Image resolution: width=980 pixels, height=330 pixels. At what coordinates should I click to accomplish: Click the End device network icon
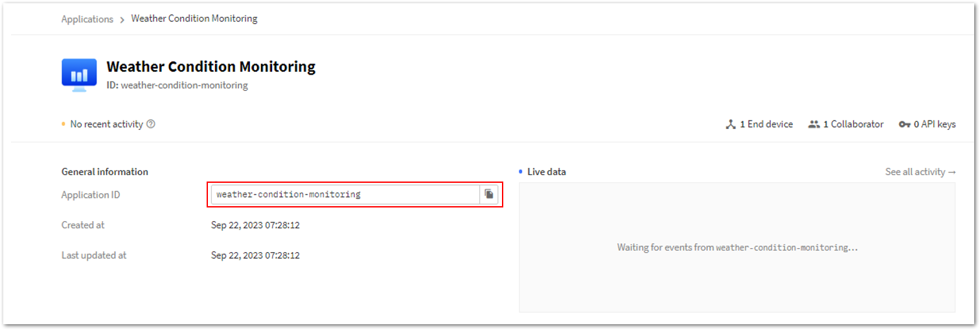[731, 124]
